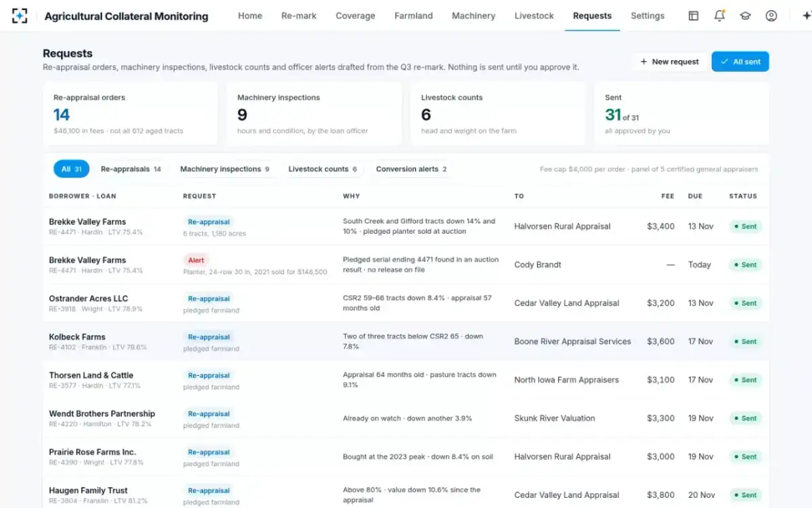Go to the Home tab
Screen dimensions: 812x508
point(250,16)
